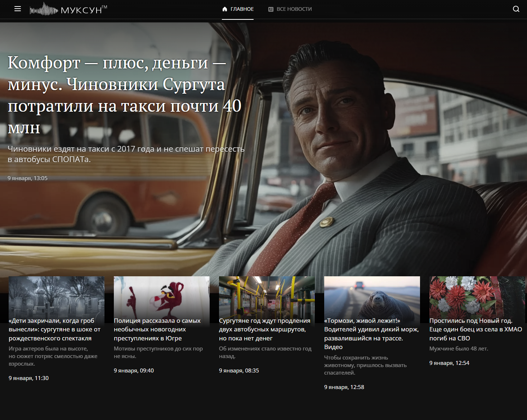This screenshot has height=420, width=527.
Task: Open article about unusual New Year crimes in Югра
Action: [157, 329]
